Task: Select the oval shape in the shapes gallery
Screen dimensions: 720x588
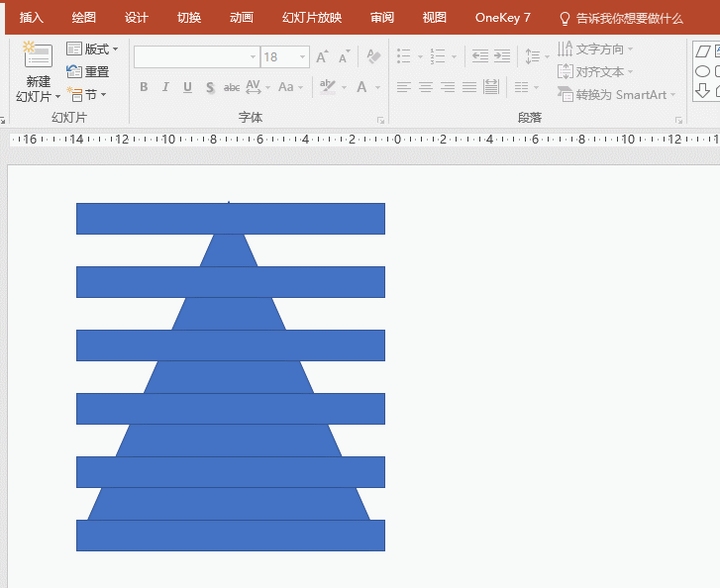Action: click(702, 71)
